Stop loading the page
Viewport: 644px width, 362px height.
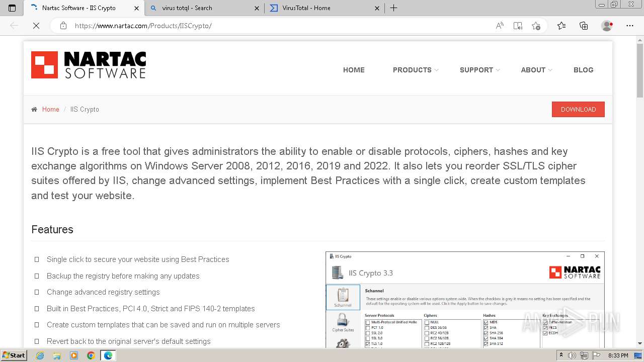coord(36,26)
